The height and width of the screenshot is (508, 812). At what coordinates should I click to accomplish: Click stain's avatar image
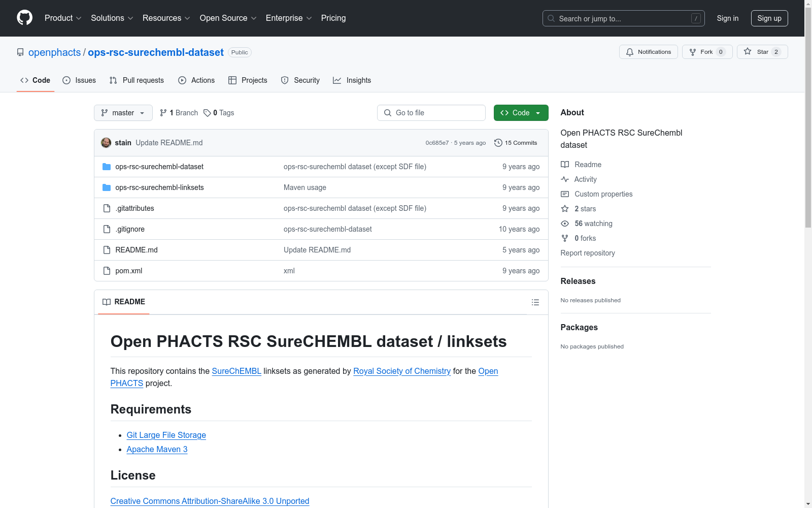(x=106, y=143)
